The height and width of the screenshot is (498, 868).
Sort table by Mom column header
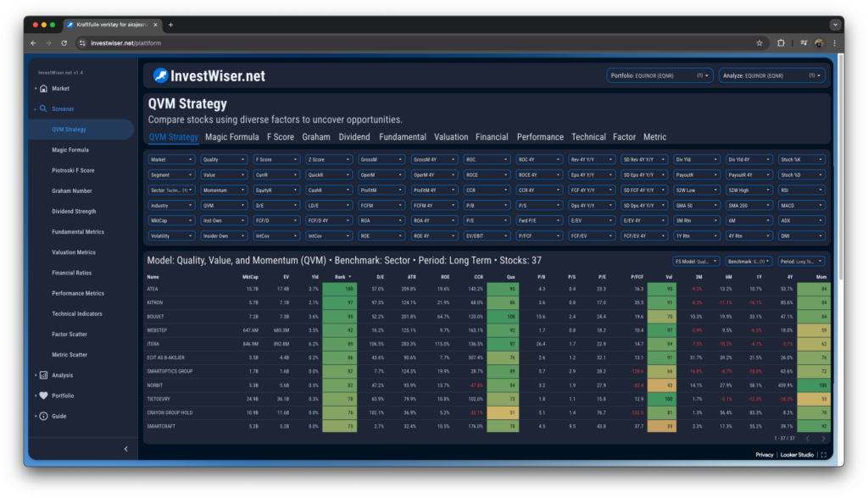point(821,277)
